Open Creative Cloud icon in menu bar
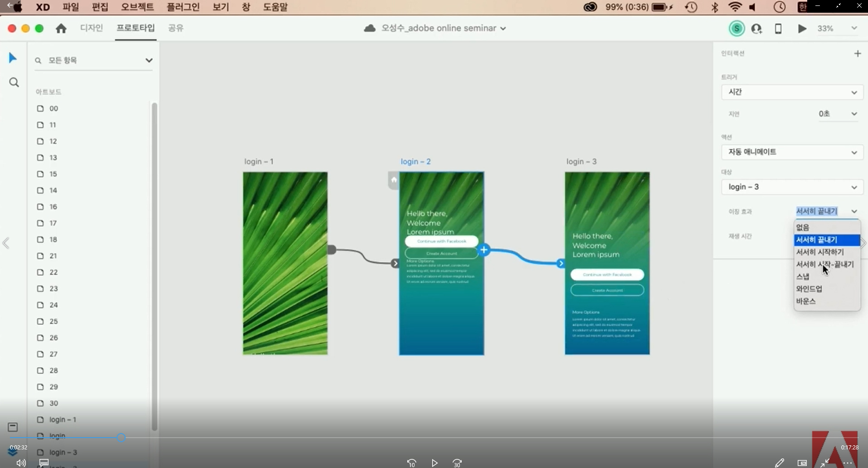 click(590, 7)
